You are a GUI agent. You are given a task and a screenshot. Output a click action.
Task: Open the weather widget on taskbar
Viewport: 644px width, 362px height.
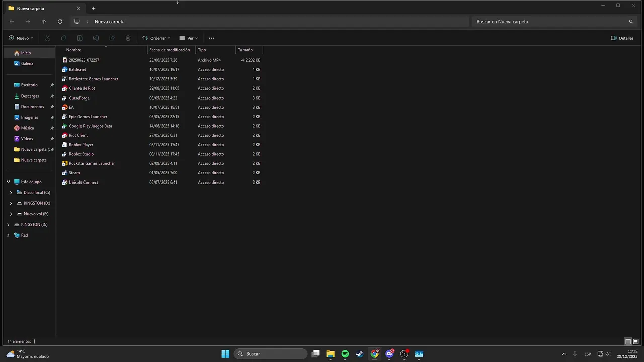[28, 354]
